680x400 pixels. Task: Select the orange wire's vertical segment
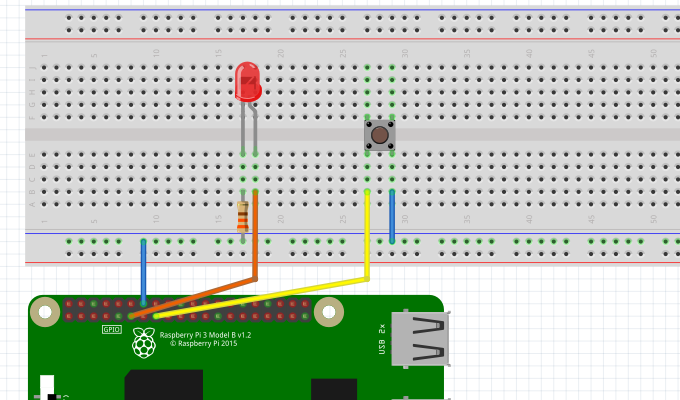255,235
